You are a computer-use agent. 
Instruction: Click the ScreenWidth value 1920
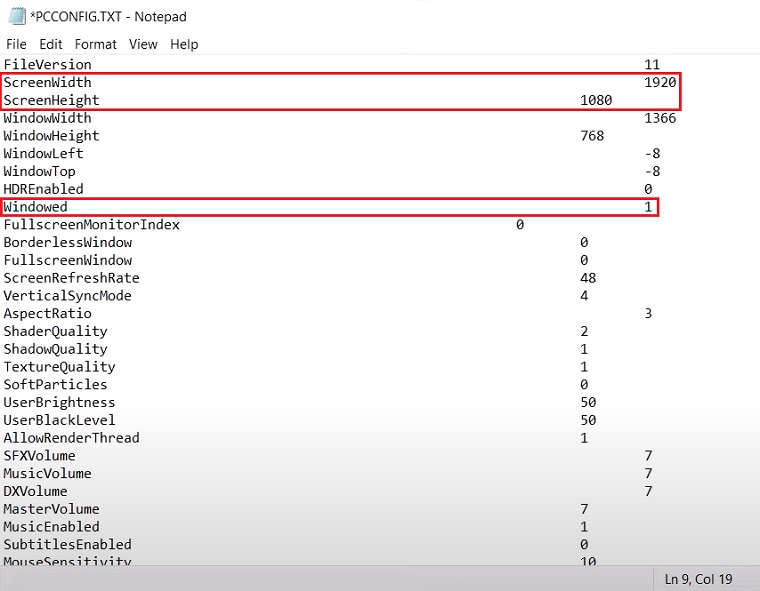tap(660, 82)
